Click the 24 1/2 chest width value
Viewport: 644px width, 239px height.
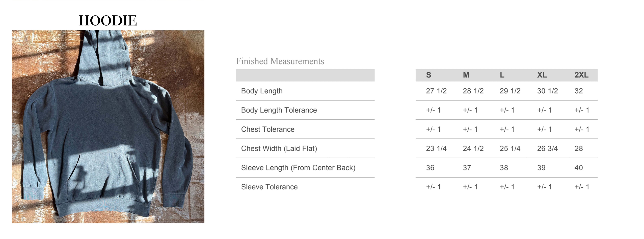pos(473,148)
